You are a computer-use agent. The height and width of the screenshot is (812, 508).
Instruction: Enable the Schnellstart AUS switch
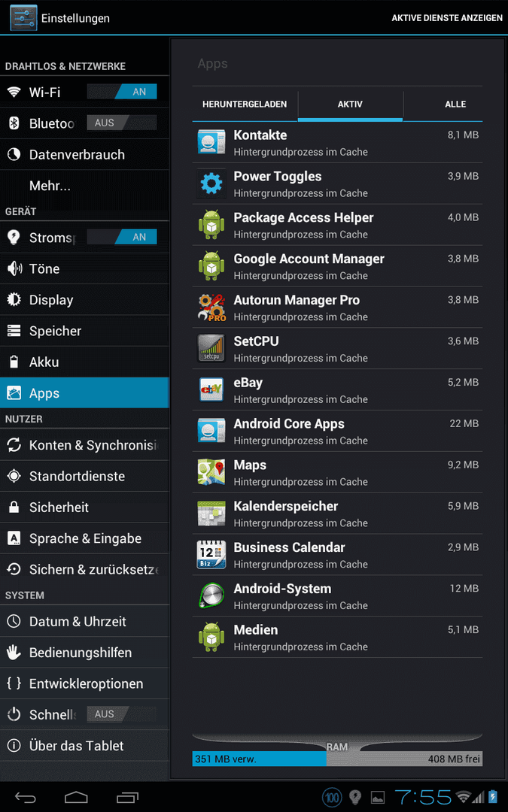tap(122, 714)
